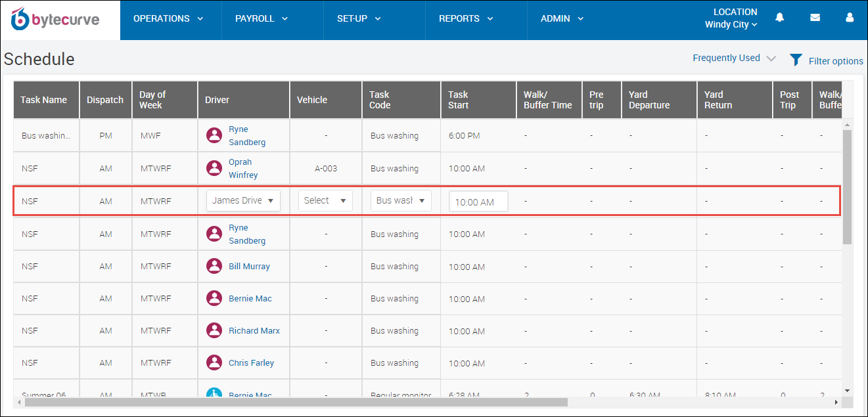The height and width of the screenshot is (417, 868).
Task: Click the bytecurve logo
Action: 55,19
